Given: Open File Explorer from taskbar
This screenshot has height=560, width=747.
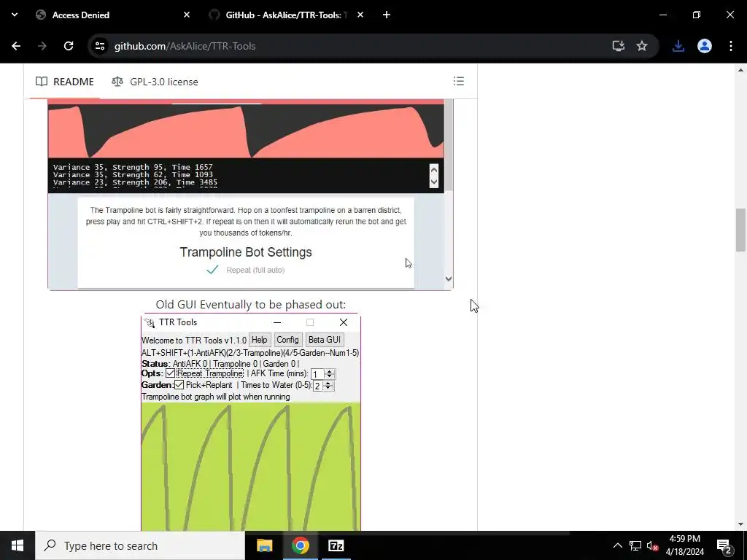Looking at the screenshot, I should point(264,545).
